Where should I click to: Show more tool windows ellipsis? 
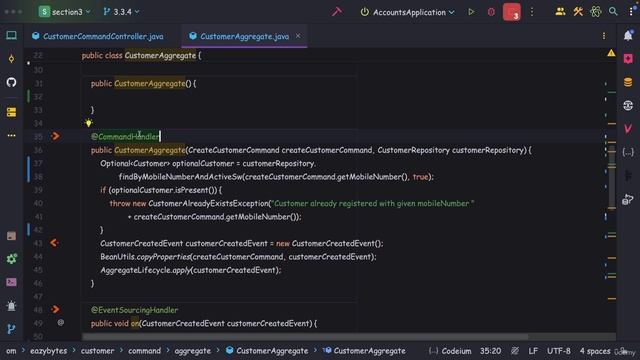click(11, 135)
